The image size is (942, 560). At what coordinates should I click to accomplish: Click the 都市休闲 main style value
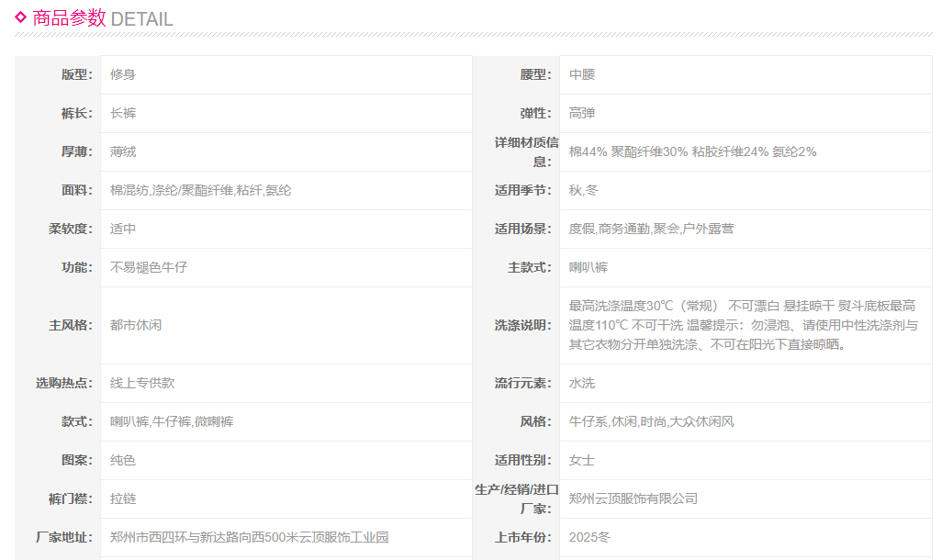click(136, 325)
